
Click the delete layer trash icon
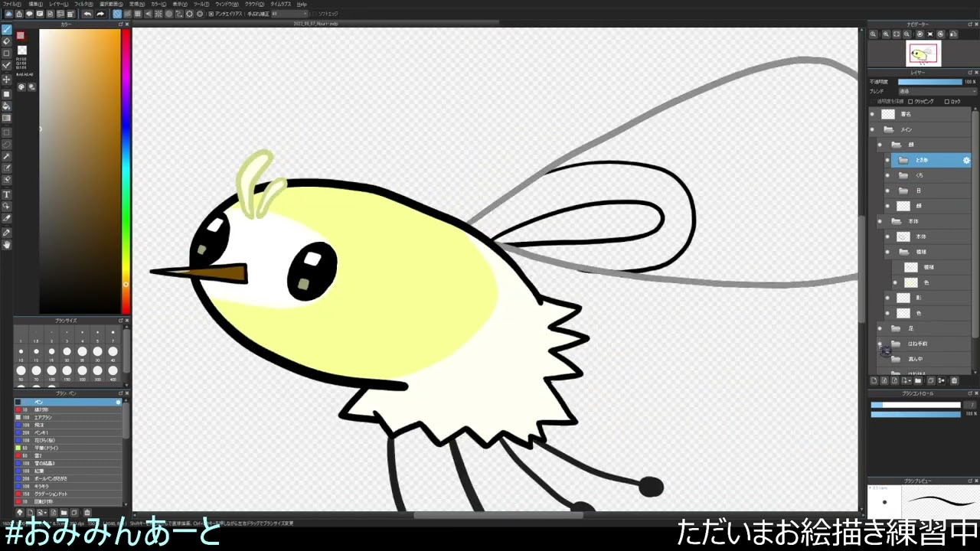[953, 380]
